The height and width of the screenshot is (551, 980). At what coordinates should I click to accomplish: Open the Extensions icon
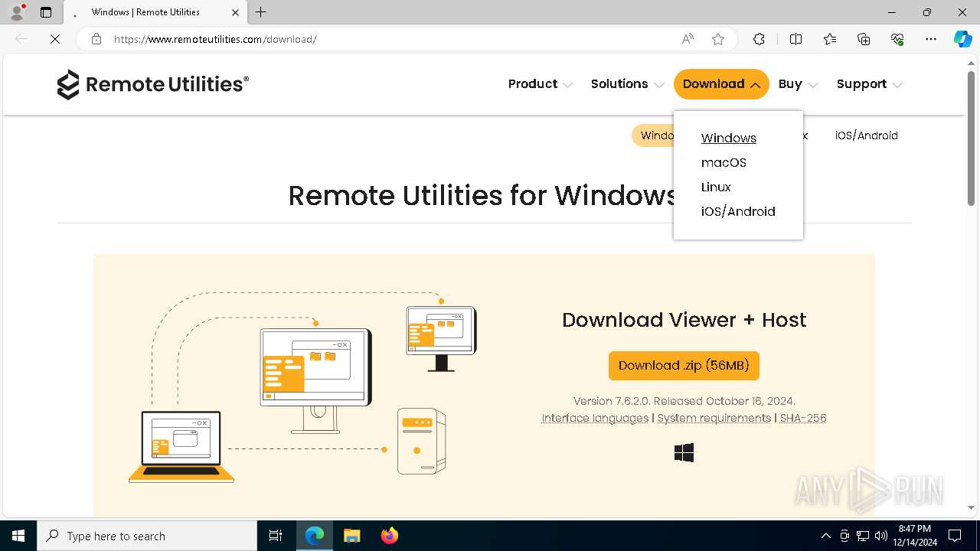[x=759, y=39]
